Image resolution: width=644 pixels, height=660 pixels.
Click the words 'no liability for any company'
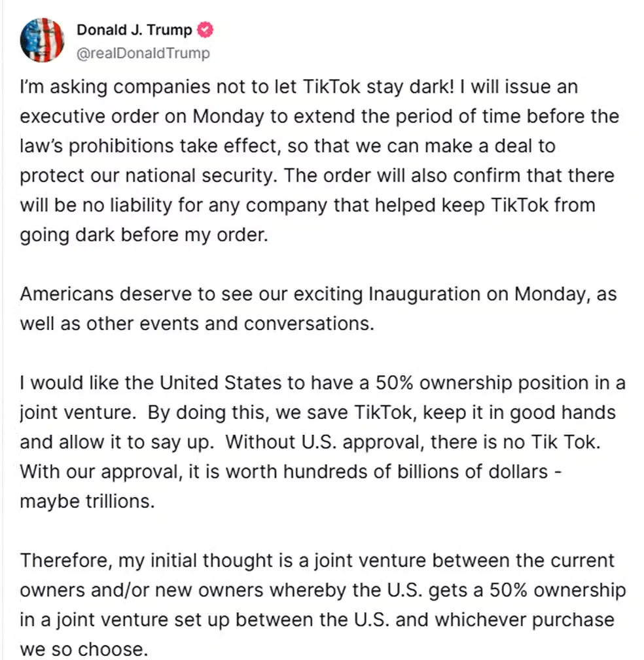click(x=219, y=205)
